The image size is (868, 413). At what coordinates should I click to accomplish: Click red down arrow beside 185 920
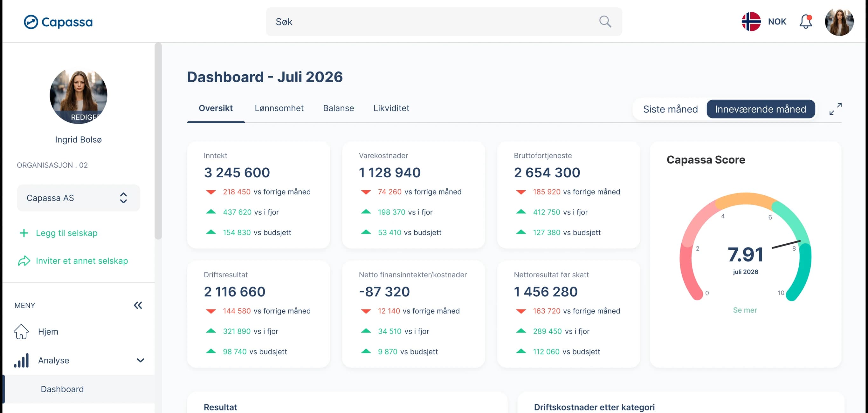point(521,192)
